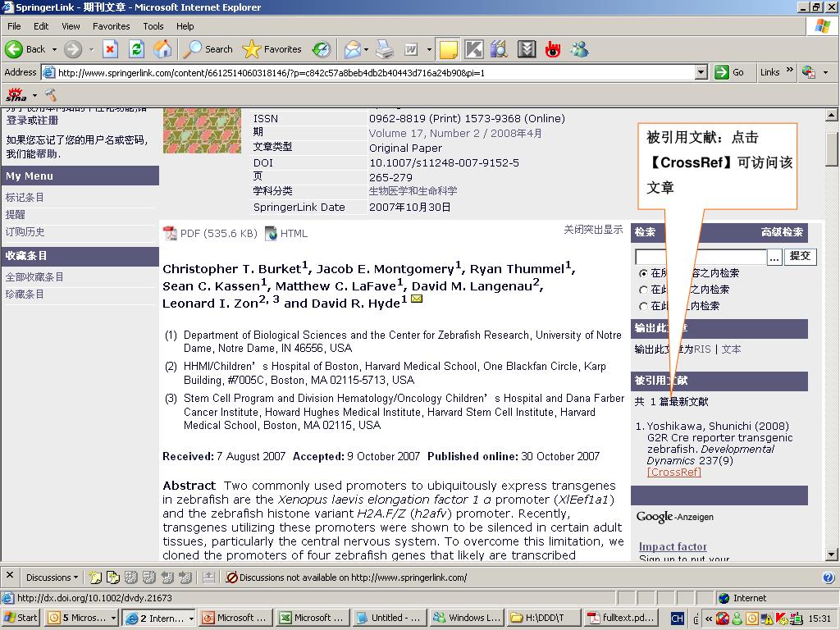Click the books-and-magnifier Research icon
Image resolution: width=840 pixels, height=630 pixels.
click(x=500, y=49)
